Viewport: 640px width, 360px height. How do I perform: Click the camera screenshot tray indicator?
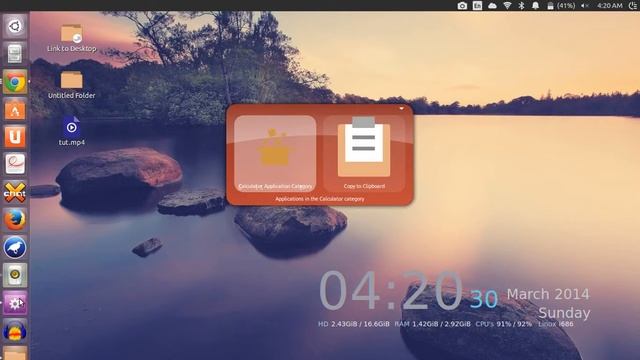pos(462,5)
